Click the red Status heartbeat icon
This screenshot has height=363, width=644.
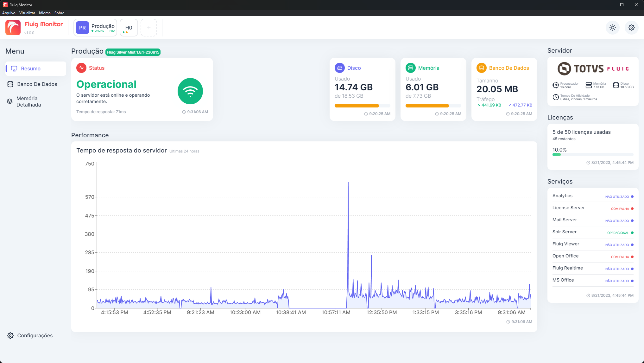(x=81, y=68)
